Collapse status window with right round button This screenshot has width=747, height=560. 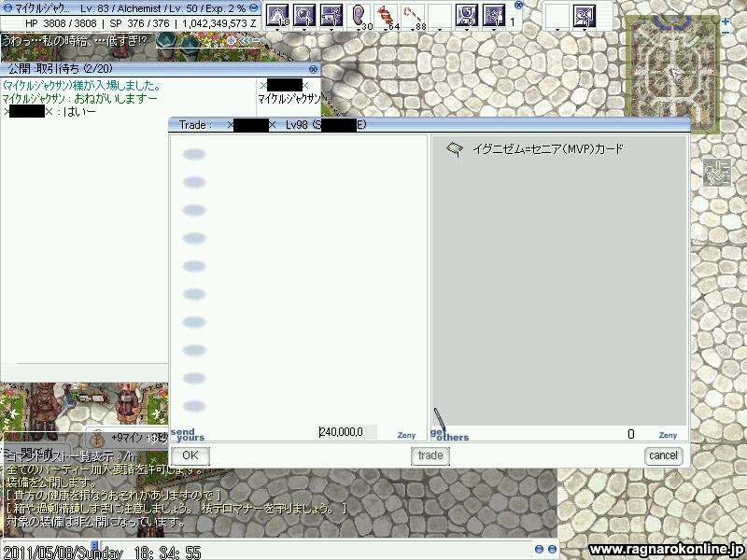[x=254, y=8]
